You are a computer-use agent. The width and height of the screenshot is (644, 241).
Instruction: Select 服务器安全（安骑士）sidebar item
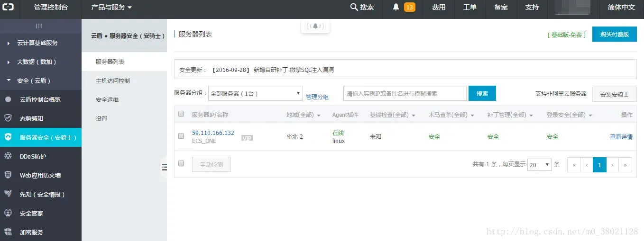[x=41, y=137]
